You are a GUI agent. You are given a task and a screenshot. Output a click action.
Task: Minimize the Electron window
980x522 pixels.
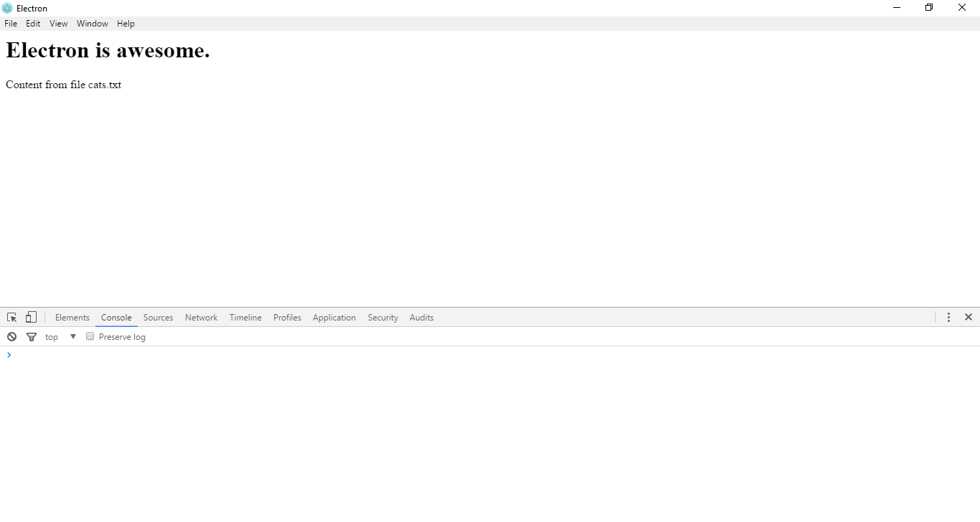pyautogui.click(x=897, y=8)
